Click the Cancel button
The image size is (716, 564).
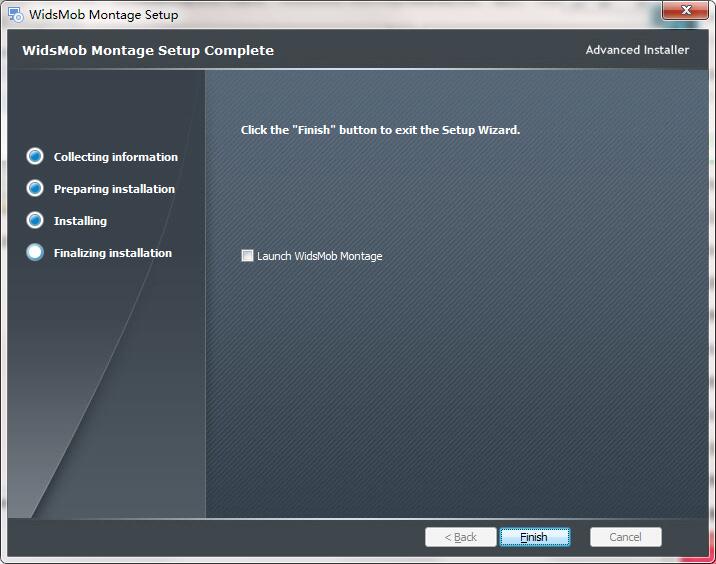coord(626,537)
